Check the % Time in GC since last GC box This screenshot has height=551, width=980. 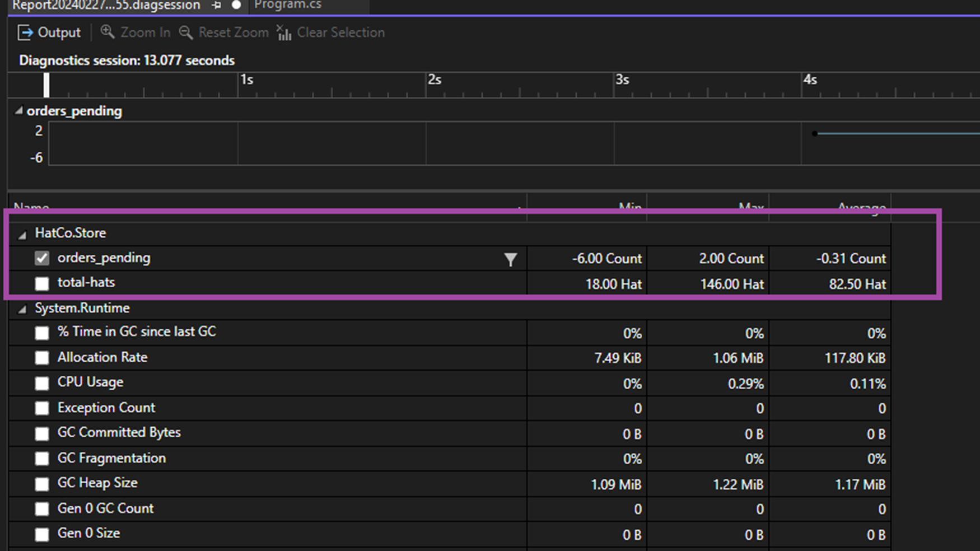tap(42, 333)
